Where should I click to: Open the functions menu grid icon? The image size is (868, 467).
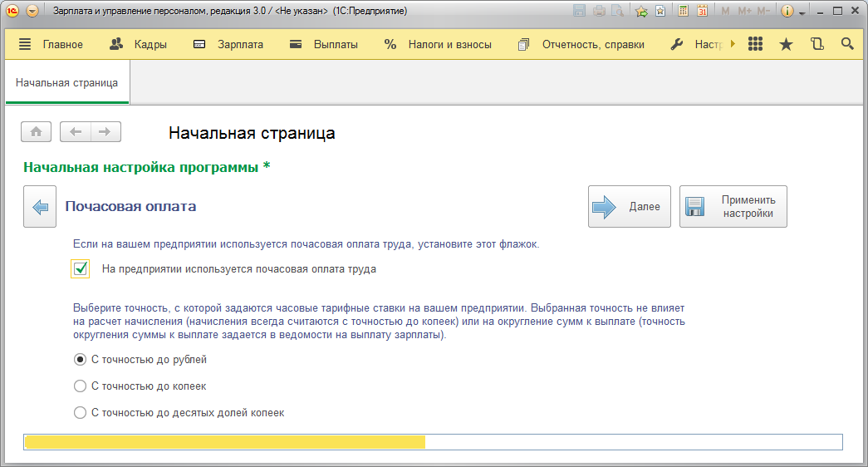click(756, 44)
